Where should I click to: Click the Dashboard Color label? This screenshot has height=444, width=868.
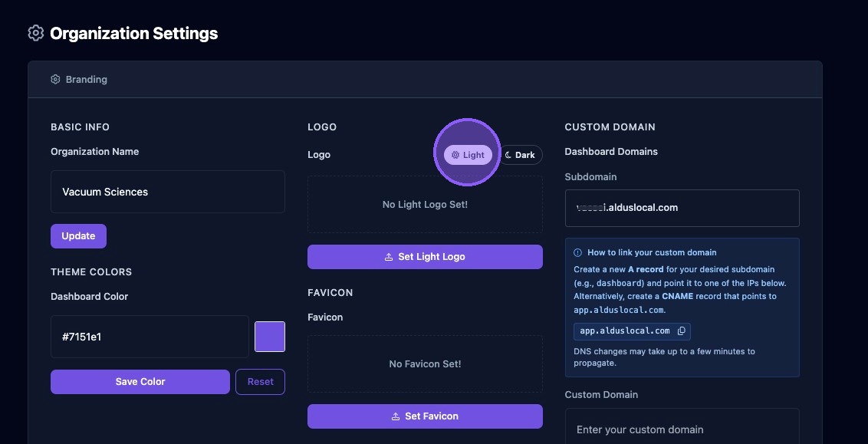90,297
